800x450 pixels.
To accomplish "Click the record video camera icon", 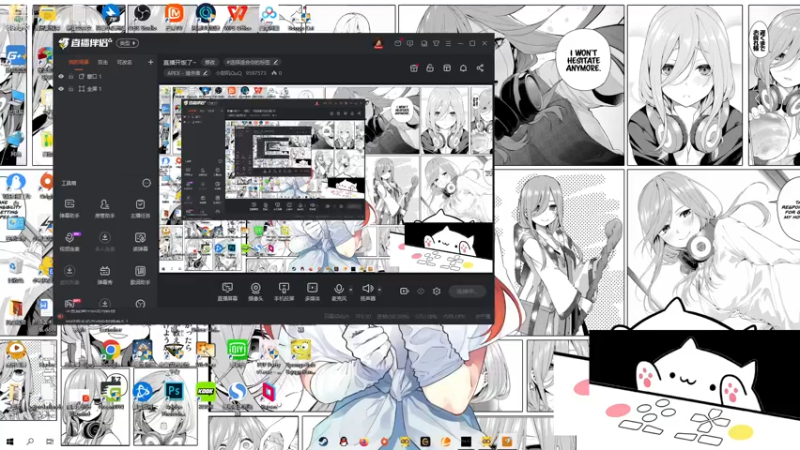I will pyautogui.click(x=404, y=291).
